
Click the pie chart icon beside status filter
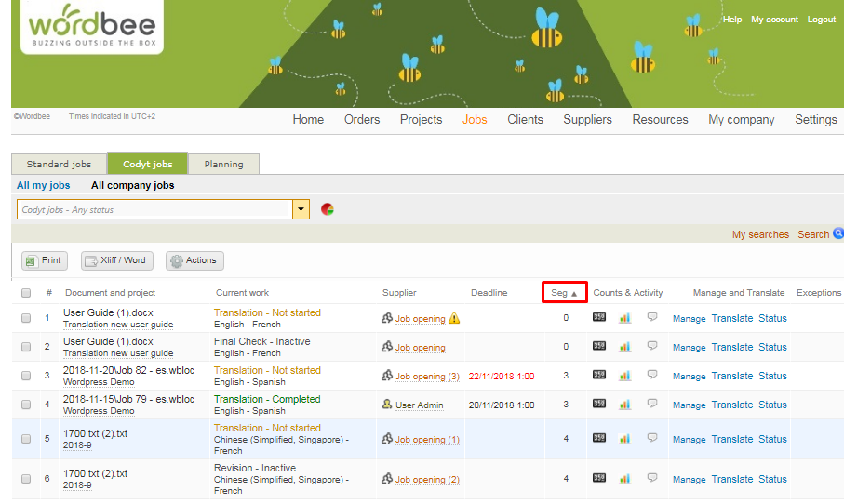tap(328, 209)
